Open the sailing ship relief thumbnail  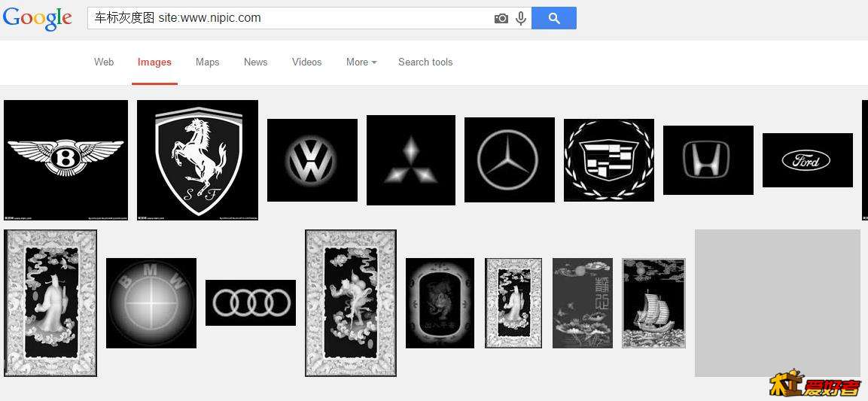tap(653, 303)
